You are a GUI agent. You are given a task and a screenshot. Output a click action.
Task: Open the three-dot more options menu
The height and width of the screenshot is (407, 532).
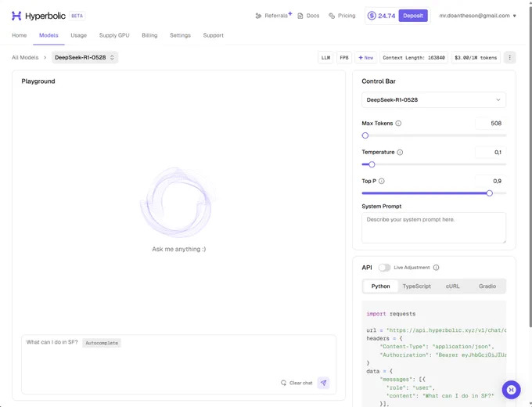pos(509,58)
